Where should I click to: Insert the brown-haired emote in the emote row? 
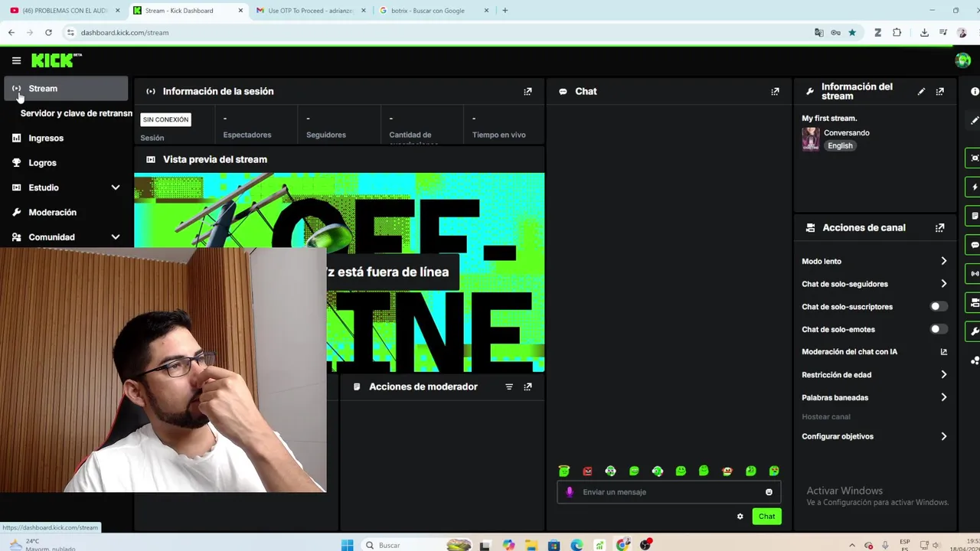tap(727, 471)
